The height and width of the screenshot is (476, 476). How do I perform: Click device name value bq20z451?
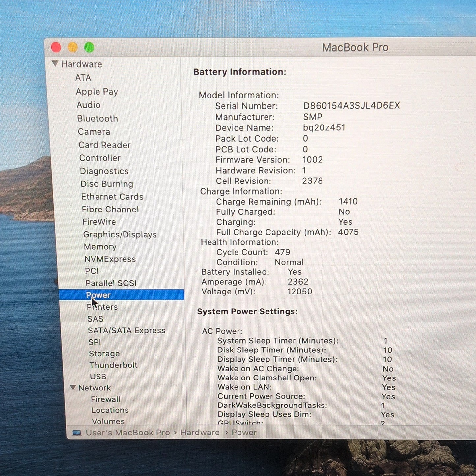324,127
